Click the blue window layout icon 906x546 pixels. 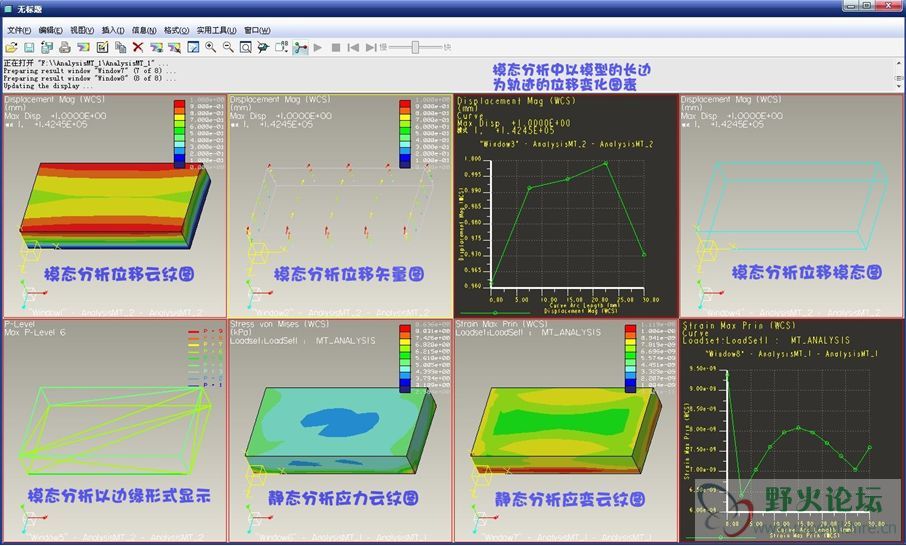tap(193, 47)
